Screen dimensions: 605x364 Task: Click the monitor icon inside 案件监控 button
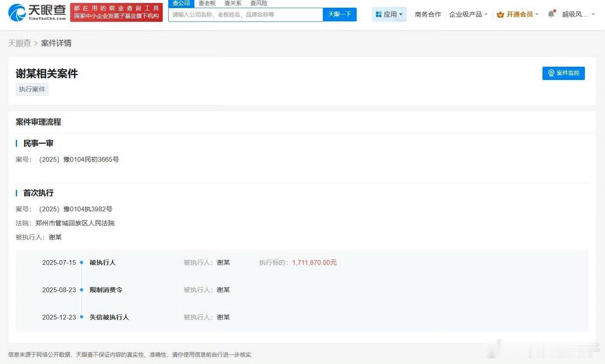click(x=551, y=73)
